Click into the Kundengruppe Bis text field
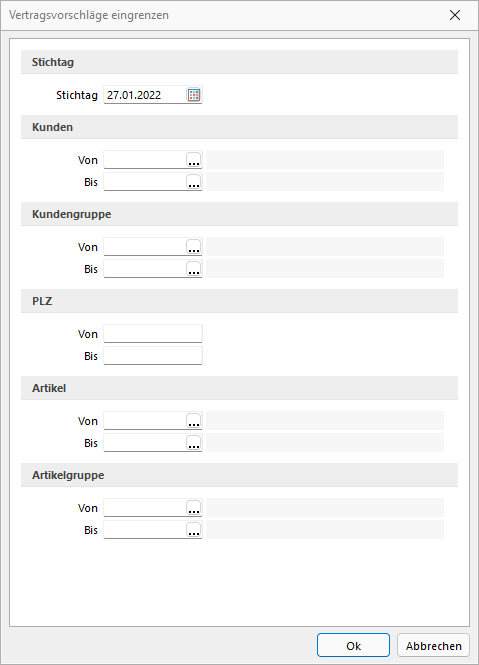This screenshot has height=665, width=479. coord(145,269)
